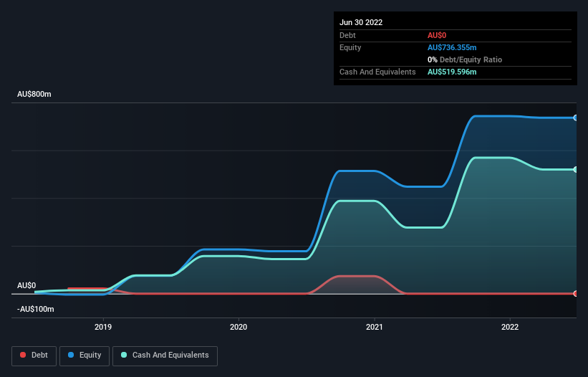Click the Debt row label in tooltip
Image resolution: width=588 pixels, height=377 pixels.
(347, 35)
